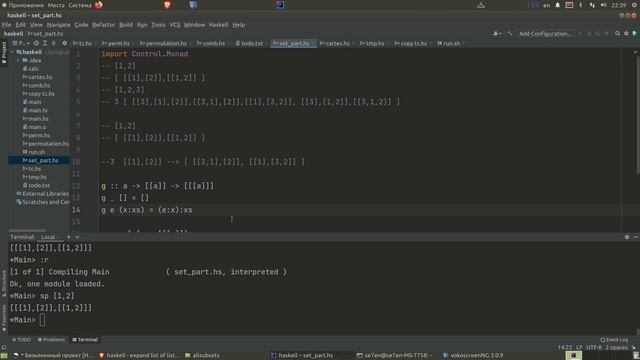Open Terminal panel settings gear
This screenshot has height=360, width=640.
click(x=627, y=237)
